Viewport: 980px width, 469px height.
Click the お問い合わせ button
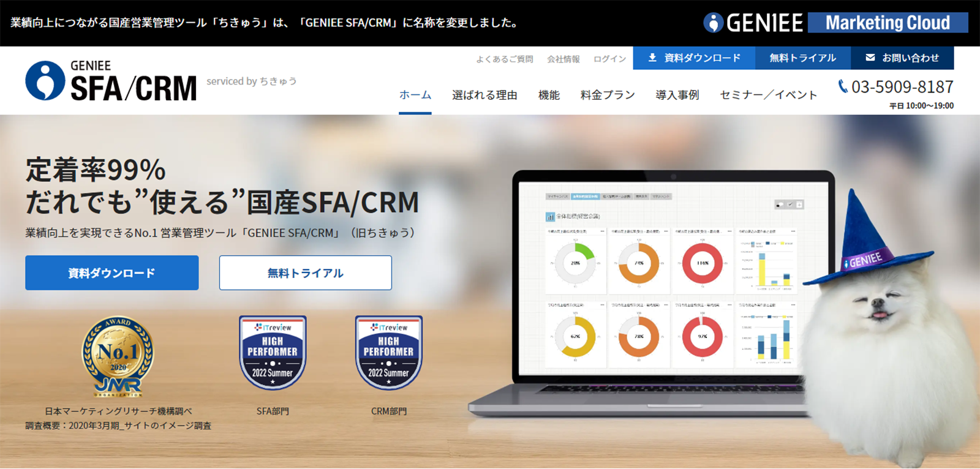pyautogui.click(x=902, y=58)
